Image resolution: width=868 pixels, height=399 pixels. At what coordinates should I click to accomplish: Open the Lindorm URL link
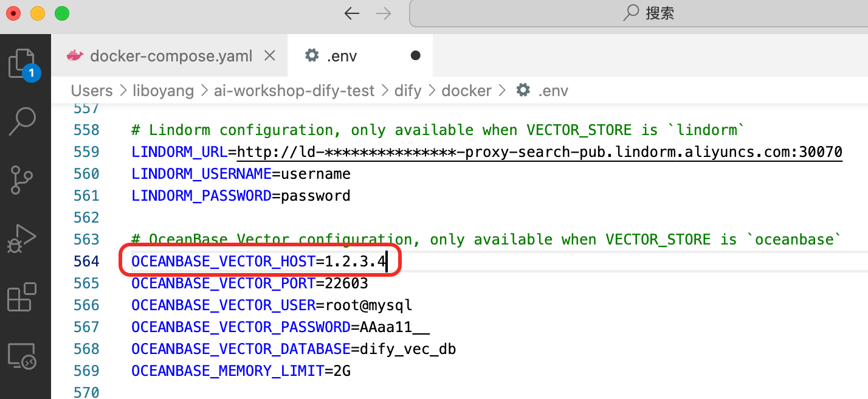[x=539, y=152]
